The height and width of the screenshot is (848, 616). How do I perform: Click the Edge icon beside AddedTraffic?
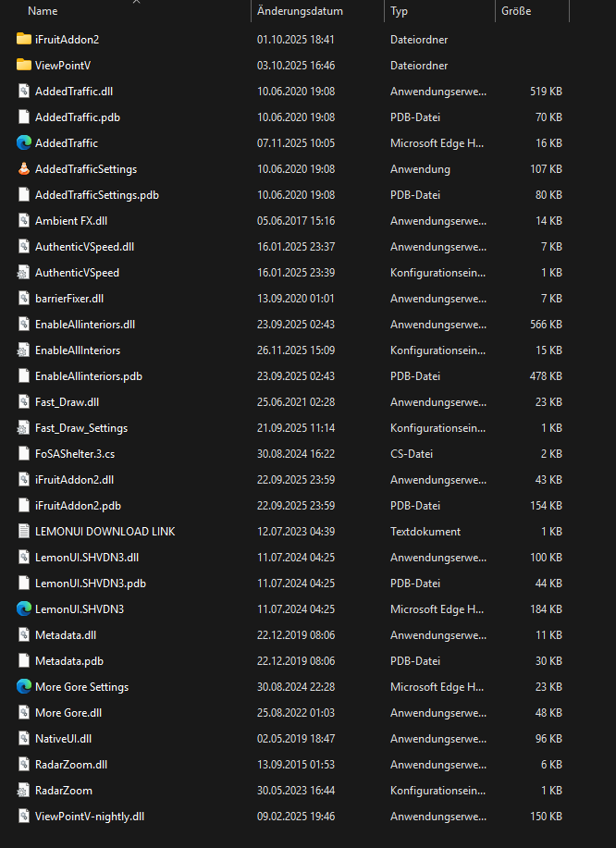[24, 142]
